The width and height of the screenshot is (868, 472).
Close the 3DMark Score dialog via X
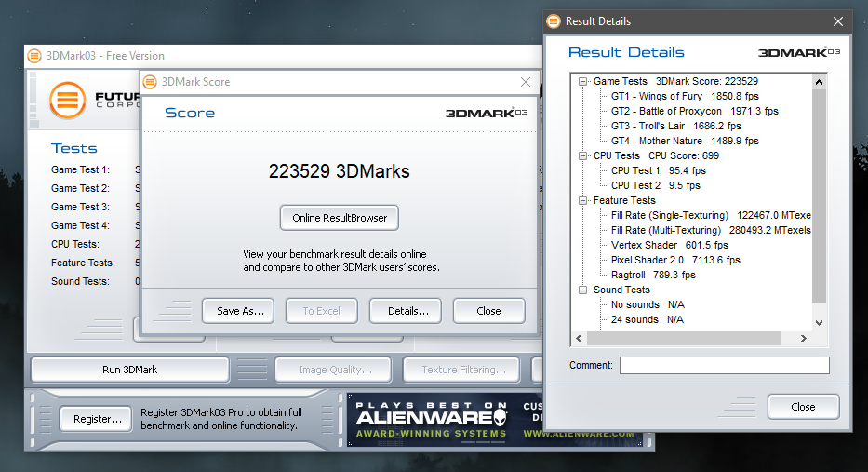526,82
